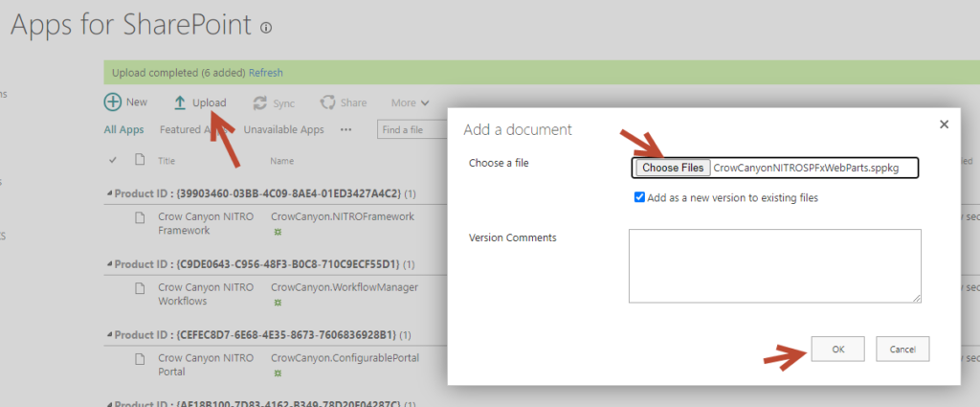Click the Refresh link in upload banner
980x407 pixels.
(266, 73)
